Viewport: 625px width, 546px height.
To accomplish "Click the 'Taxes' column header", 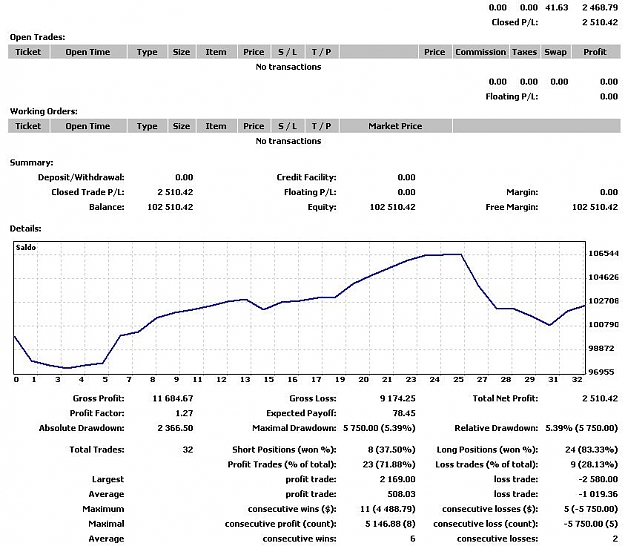I will [524, 52].
